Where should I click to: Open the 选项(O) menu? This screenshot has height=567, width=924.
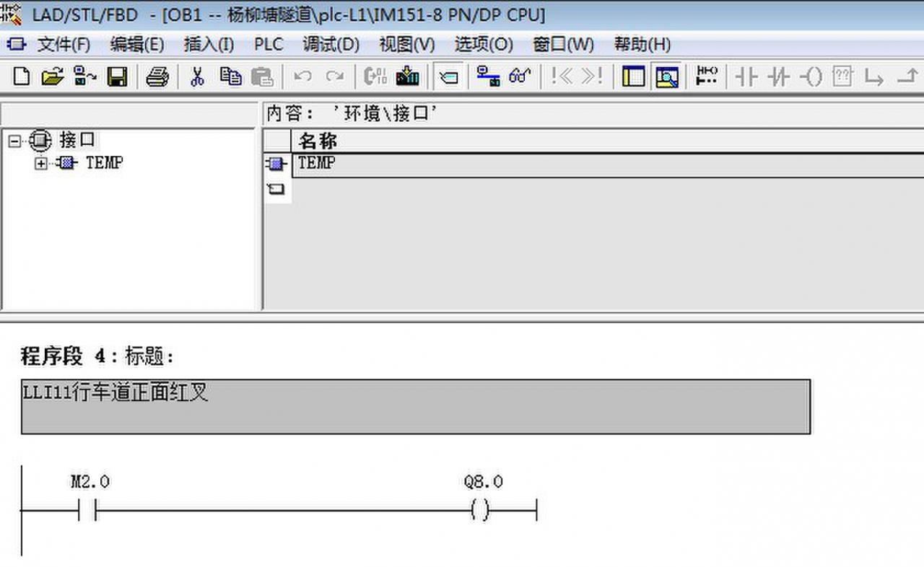(484, 45)
